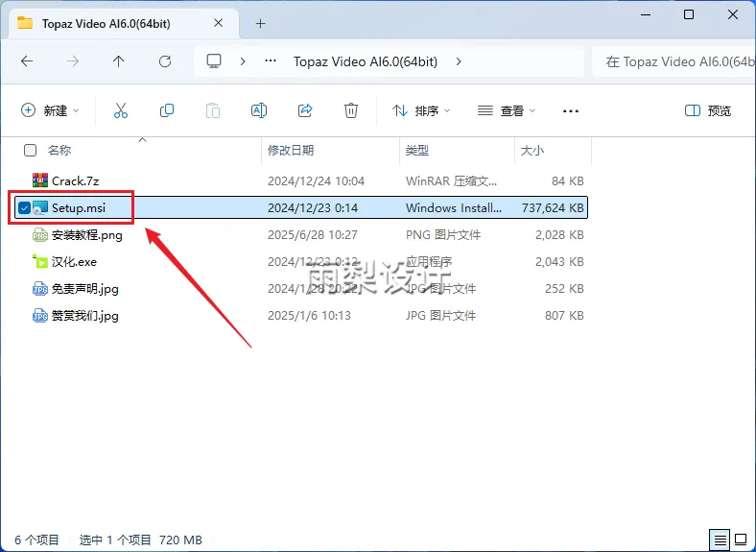Screen dimensions: 756x552
Task: Click the 赞赏我们.jpg file icon
Action: pyautogui.click(x=40, y=316)
